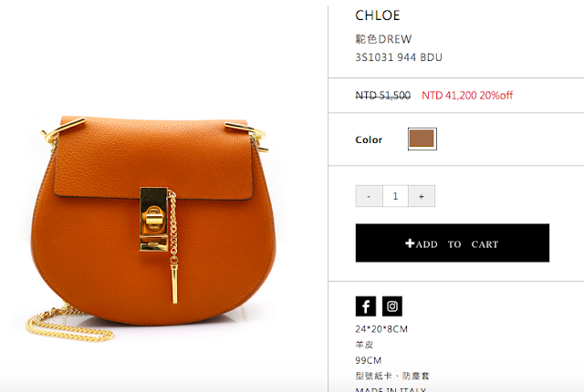Click the gold turn-lock clasp on the bag
Screen dimensions: 584x392
pos(154,219)
